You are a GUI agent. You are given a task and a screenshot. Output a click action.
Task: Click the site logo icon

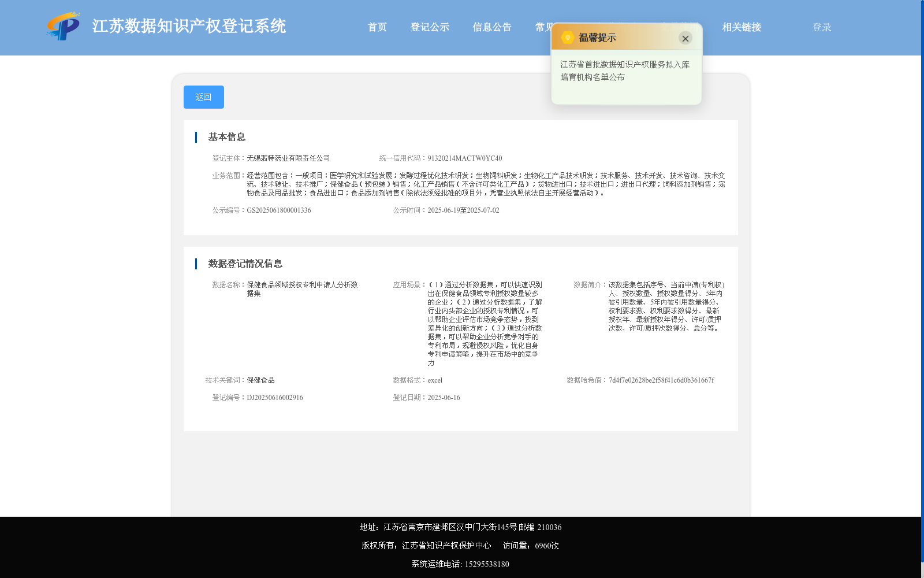(x=64, y=26)
